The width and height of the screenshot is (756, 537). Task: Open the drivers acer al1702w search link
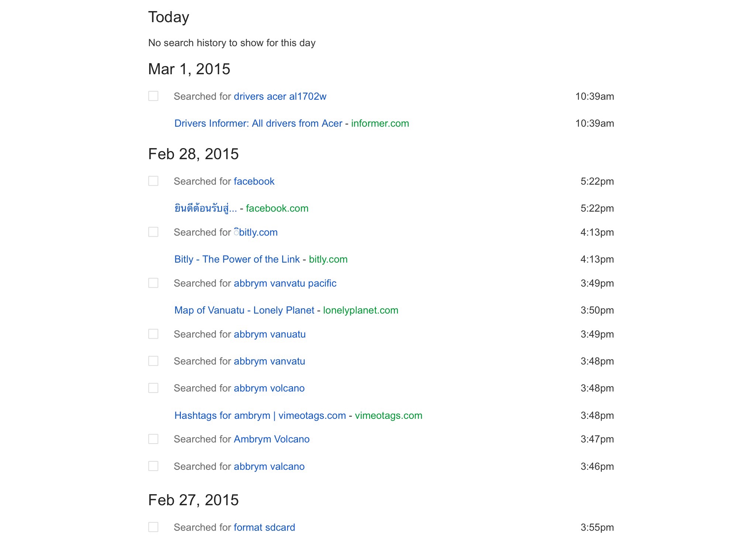[280, 96]
